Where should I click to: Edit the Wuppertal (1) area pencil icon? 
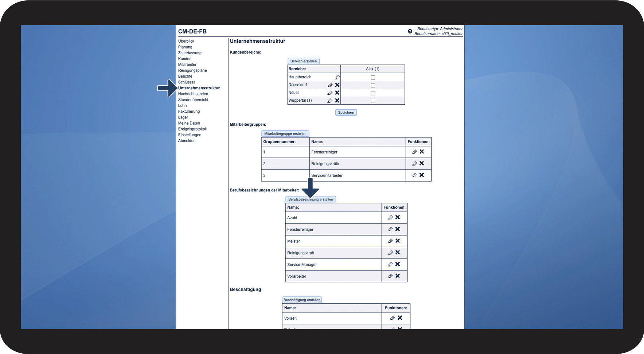coord(330,101)
